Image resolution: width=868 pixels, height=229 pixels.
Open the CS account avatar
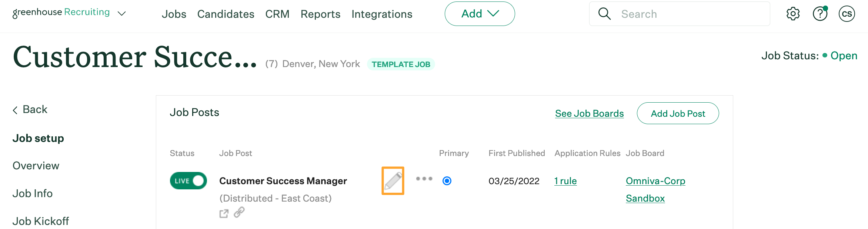pos(847,14)
